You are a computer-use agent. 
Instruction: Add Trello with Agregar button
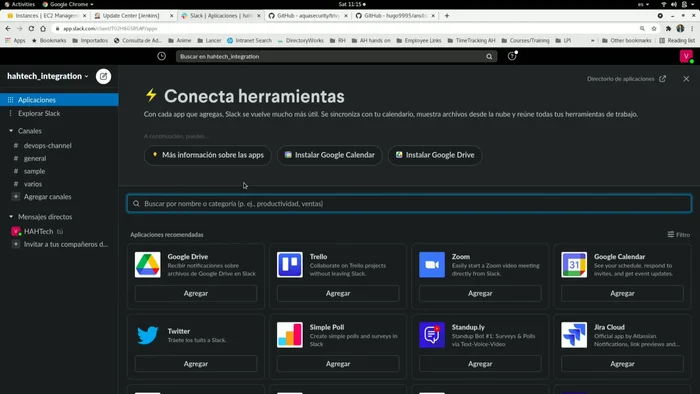338,293
